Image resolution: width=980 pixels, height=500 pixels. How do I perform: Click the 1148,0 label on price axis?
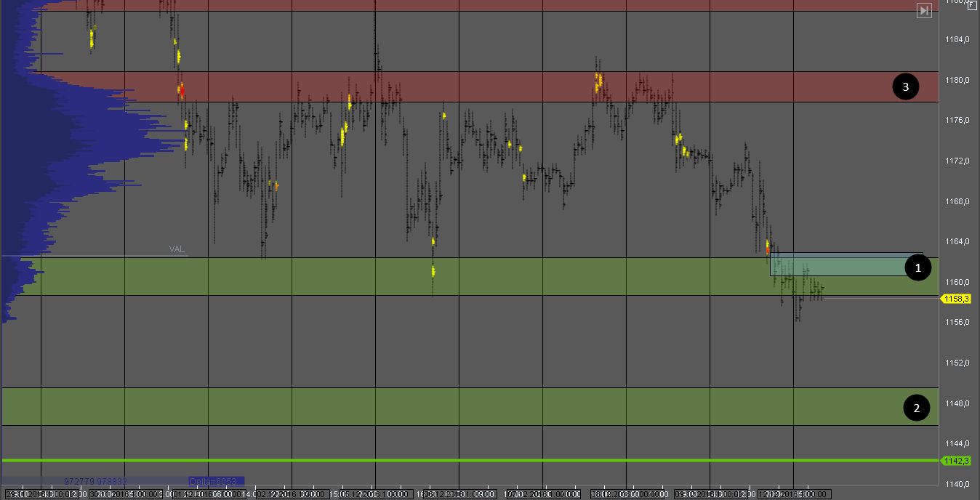click(959, 403)
